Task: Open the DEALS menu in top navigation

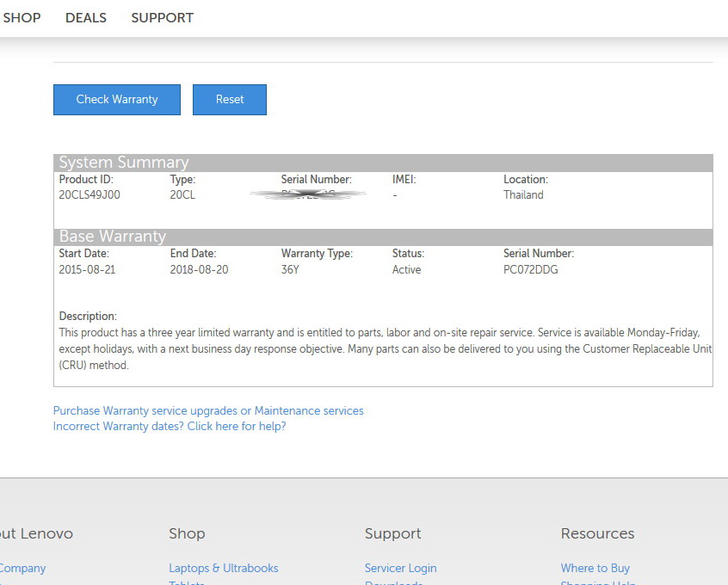Action: [x=86, y=18]
